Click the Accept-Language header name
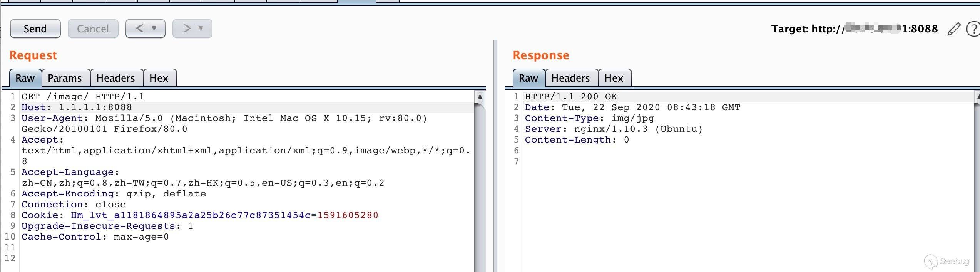This screenshot has width=980, height=272. pyautogui.click(x=70, y=172)
